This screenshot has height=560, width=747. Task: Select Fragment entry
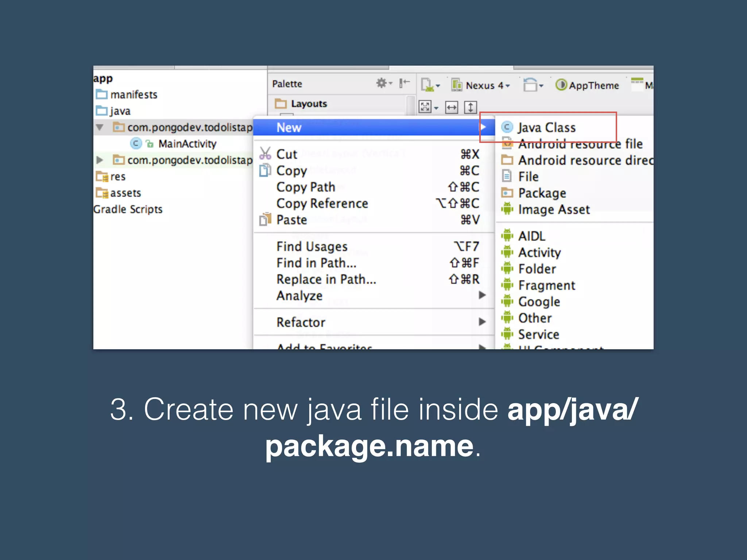coord(574,285)
